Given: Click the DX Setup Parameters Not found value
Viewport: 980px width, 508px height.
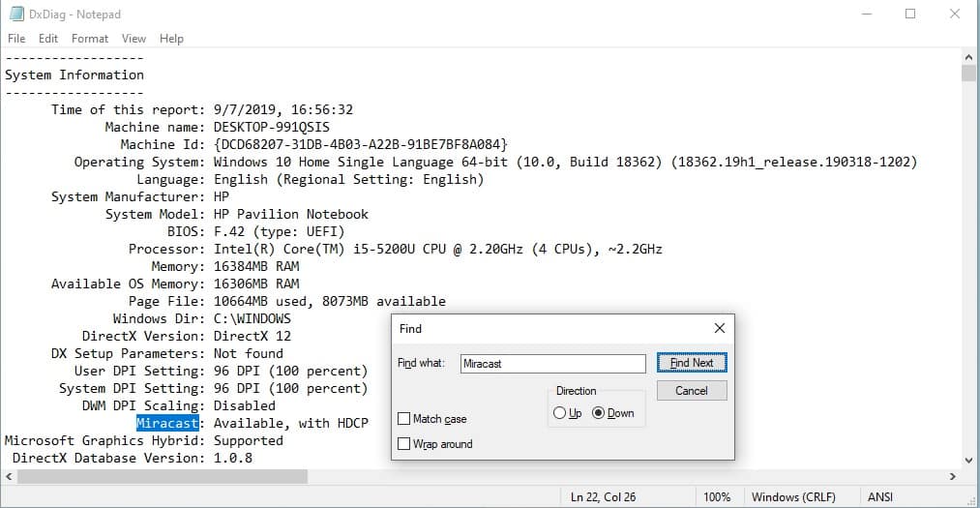Looking at the screenshot, I should pos(248,353).
